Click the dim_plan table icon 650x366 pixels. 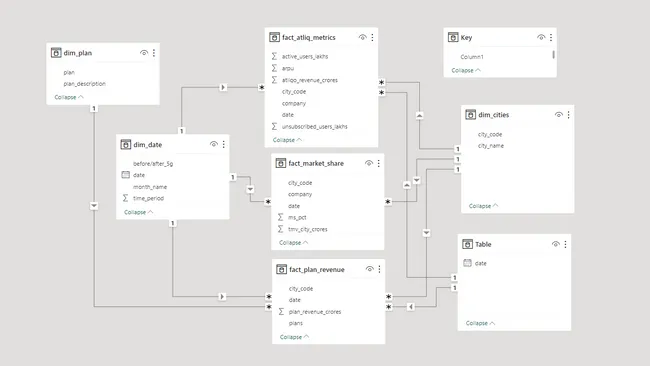(56, 53)
